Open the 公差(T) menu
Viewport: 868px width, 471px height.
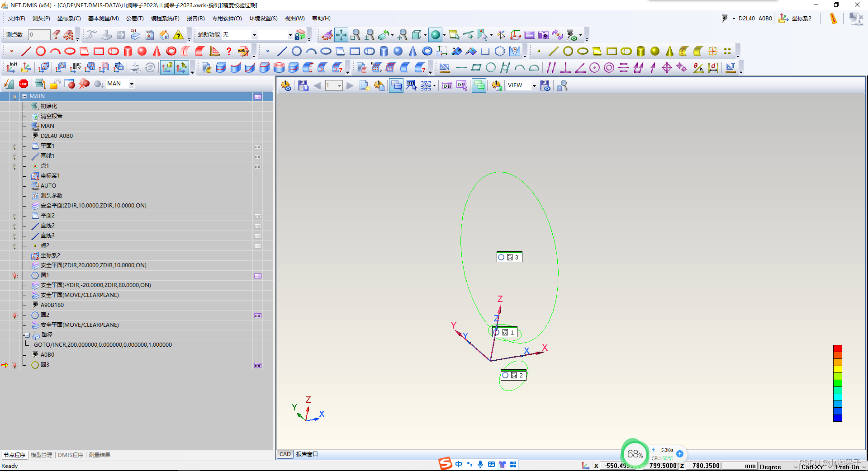tap(135, 19)
